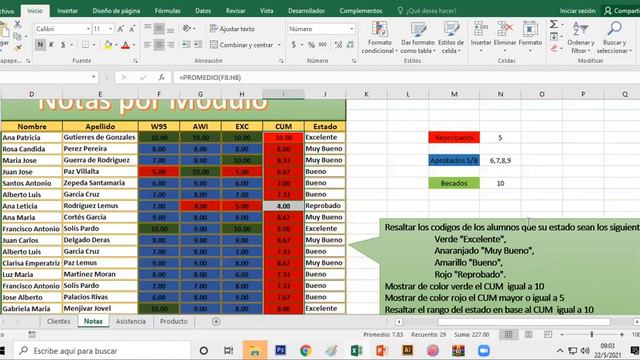
Task: Expand Combinar y centrar dropdown arrow
Action: point(279,44)
